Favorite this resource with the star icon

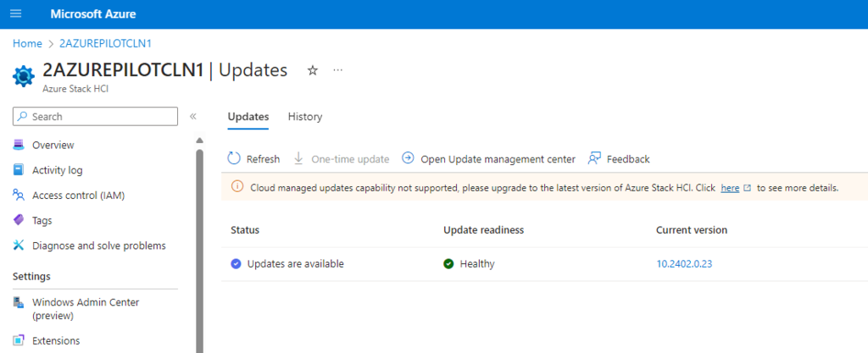coord(312,70)
